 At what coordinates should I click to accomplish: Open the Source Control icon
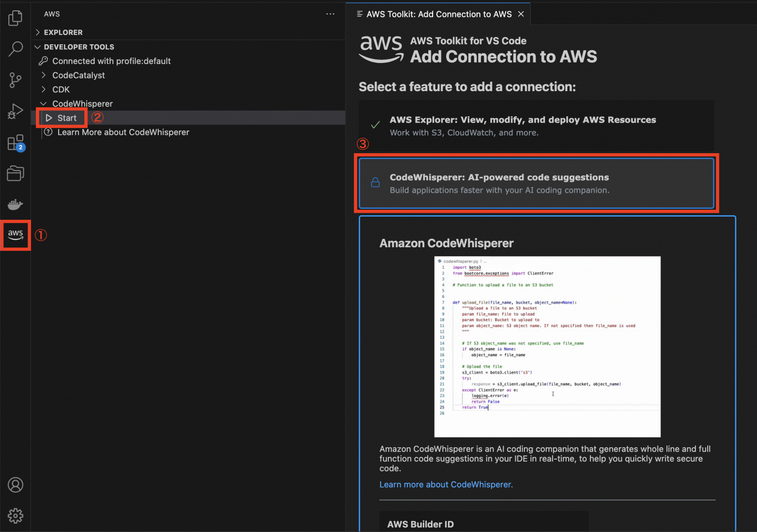point(15,80)
